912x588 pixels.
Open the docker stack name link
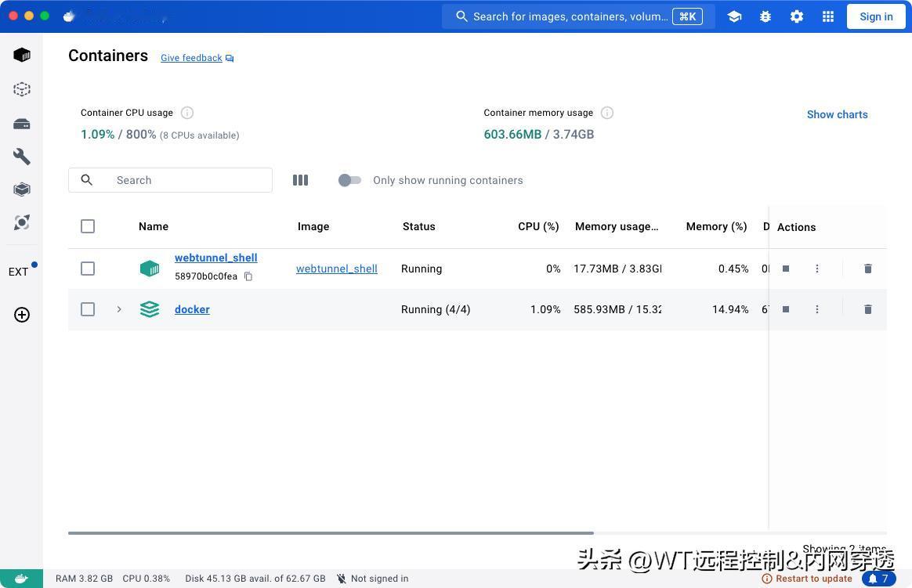click(x=192, y=309)
